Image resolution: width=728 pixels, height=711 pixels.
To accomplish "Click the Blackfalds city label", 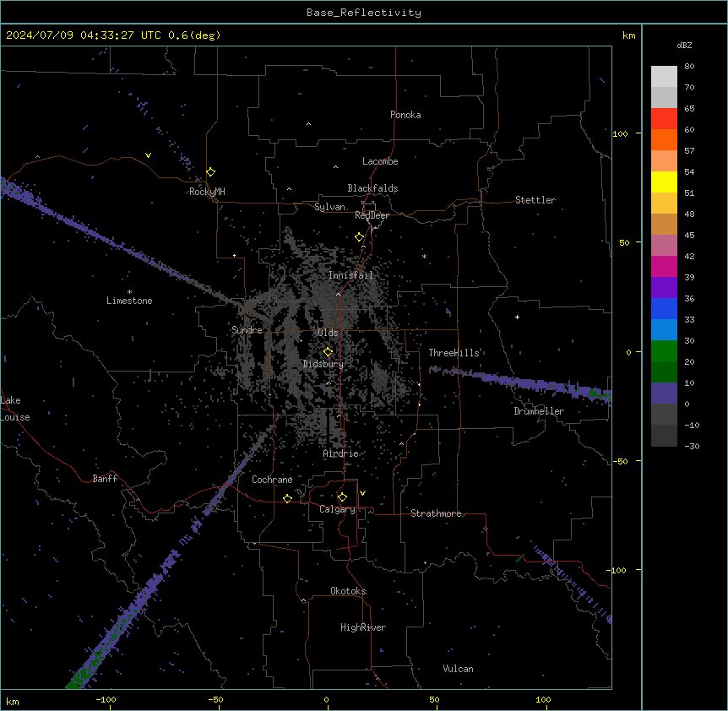I will (x=372, y=188).
